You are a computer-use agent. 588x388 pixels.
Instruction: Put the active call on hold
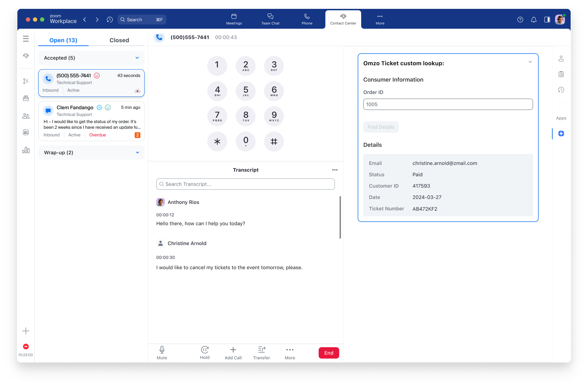tap(205, 353)
